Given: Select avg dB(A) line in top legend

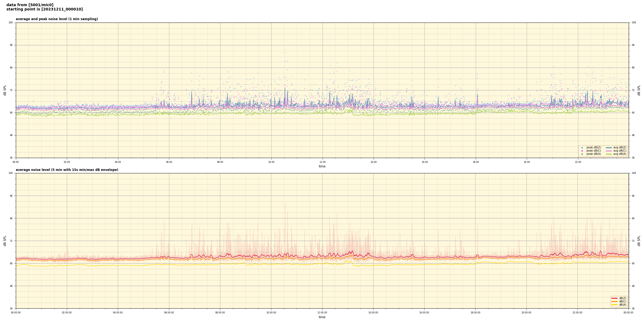Looking at the screenshot, I should [609, 154].
